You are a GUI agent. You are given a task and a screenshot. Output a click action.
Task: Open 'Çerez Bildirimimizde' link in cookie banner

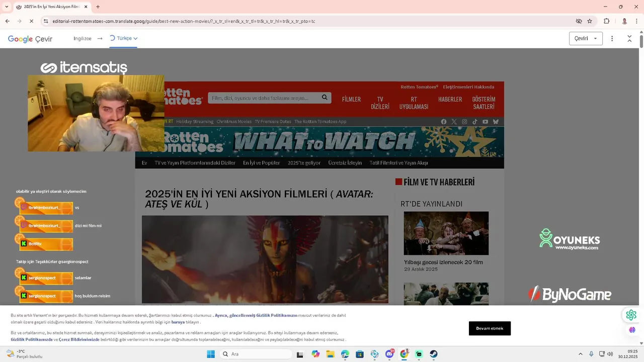pyautogui.click(x=79, y=339)
